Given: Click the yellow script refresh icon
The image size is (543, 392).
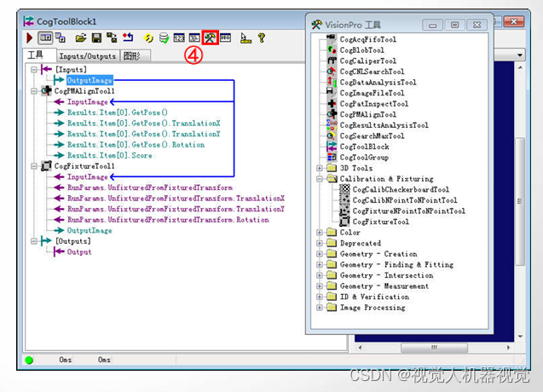Looking at the screenshot, I should pyautogui.click(x=148, y=37).
